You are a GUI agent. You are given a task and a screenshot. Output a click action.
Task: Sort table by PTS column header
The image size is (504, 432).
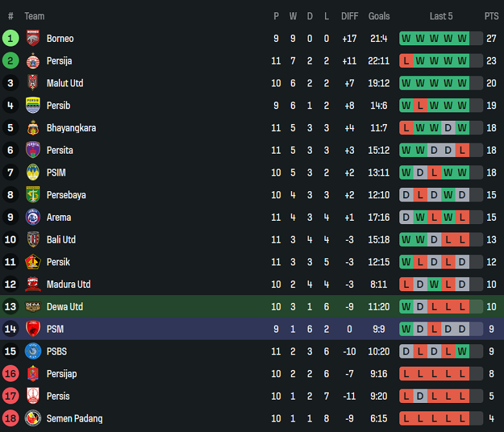click(491, 16)
